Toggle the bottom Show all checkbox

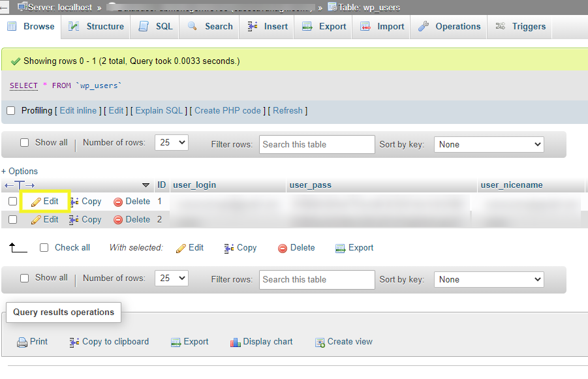[x=24, y=278]
